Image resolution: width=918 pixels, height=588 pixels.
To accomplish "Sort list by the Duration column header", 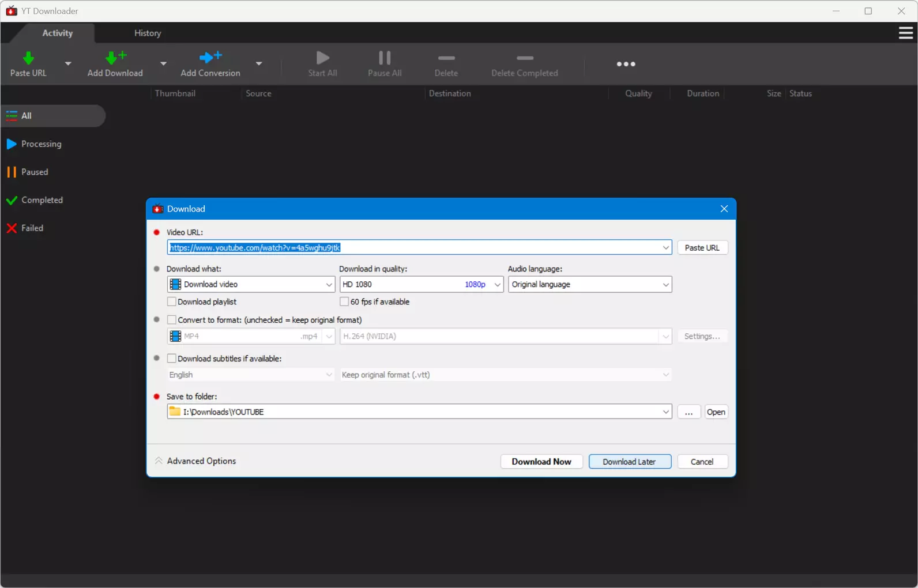I will (703, 93).
